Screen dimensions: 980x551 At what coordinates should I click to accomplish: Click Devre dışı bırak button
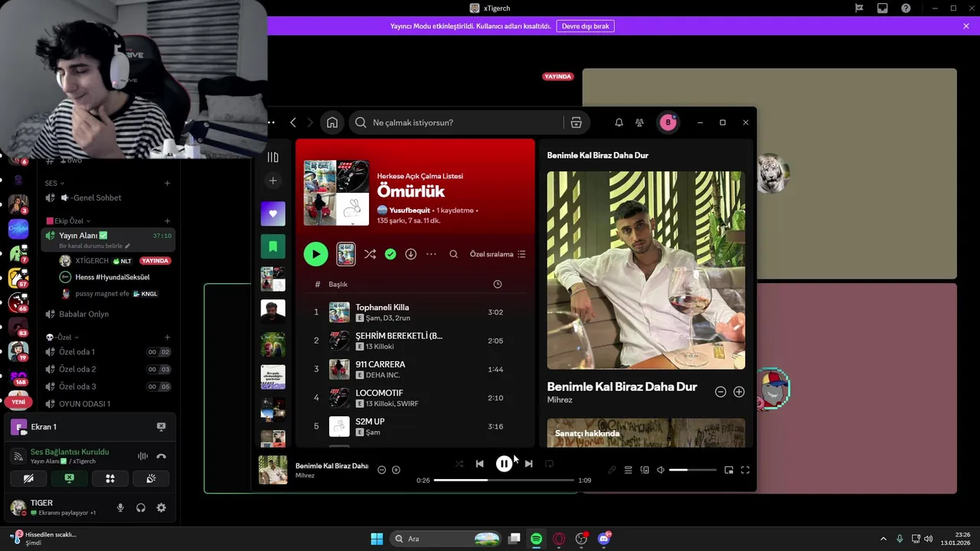click(586, 26)
